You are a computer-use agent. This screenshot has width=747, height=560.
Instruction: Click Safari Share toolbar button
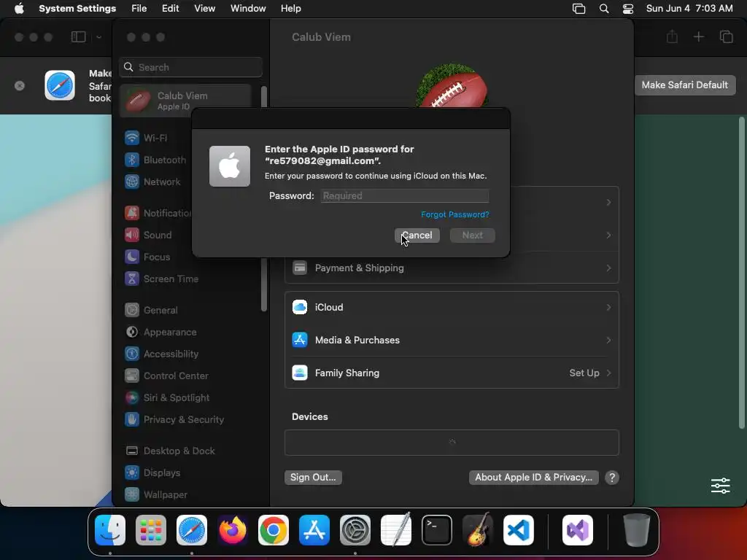point(672,36)
